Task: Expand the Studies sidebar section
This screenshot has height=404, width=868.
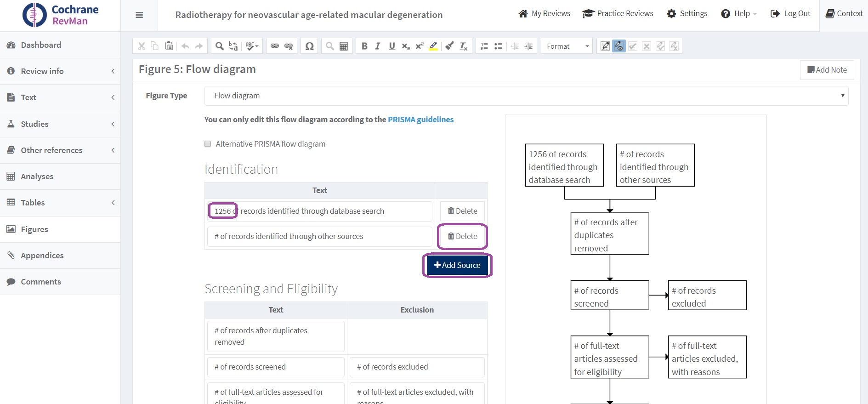Action: click(60, 124)
